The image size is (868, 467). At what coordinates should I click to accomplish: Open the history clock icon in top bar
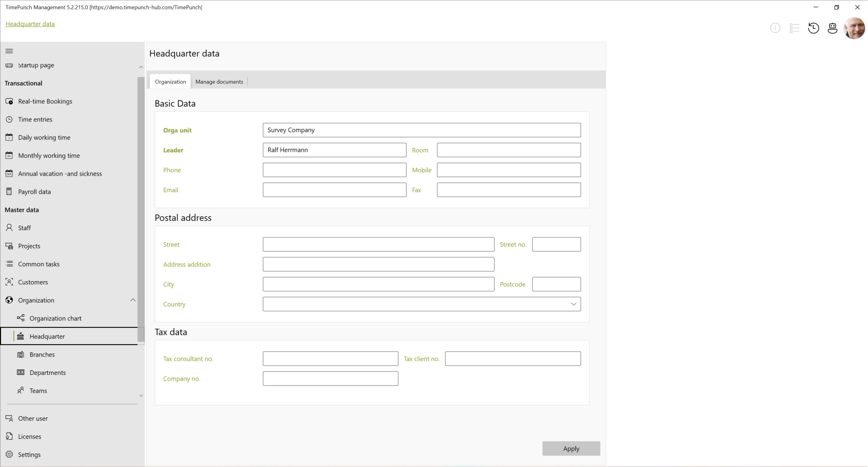coord(813,28)
